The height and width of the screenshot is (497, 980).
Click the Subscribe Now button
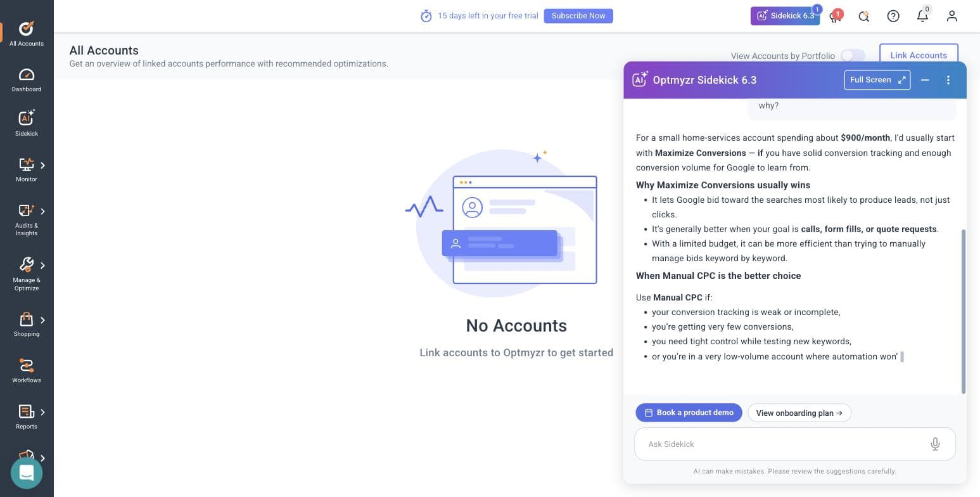click(578, 16)
